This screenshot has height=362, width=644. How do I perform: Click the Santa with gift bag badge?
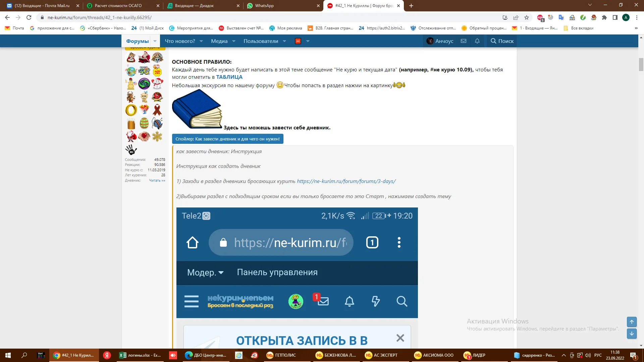point(131,136)
